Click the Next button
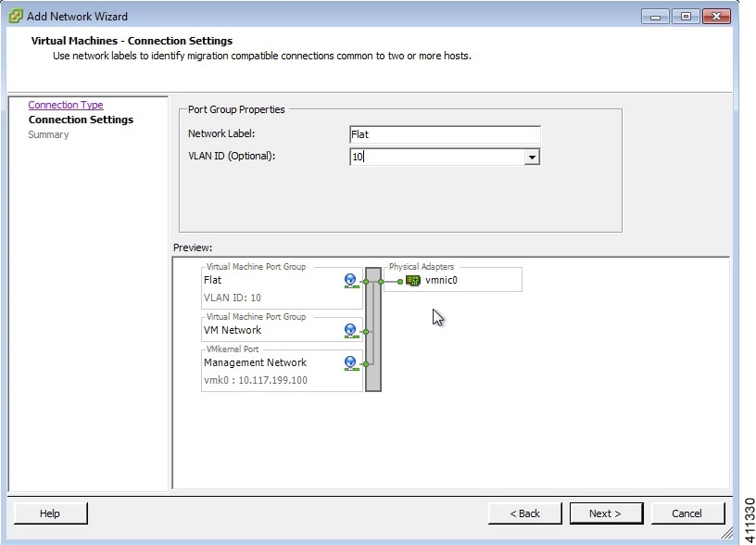The width and height of the screenshot is (756, 545). point(606,513)
